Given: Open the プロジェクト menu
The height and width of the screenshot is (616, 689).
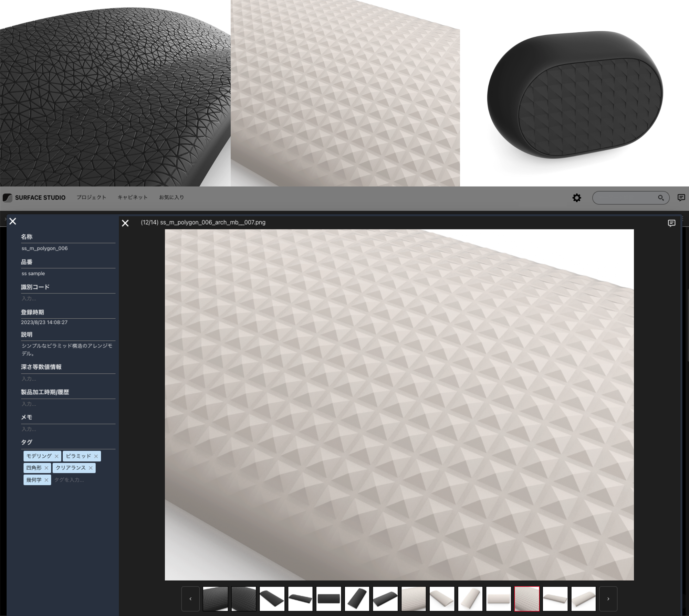Looking at the screenshot, I should point(91,197).
